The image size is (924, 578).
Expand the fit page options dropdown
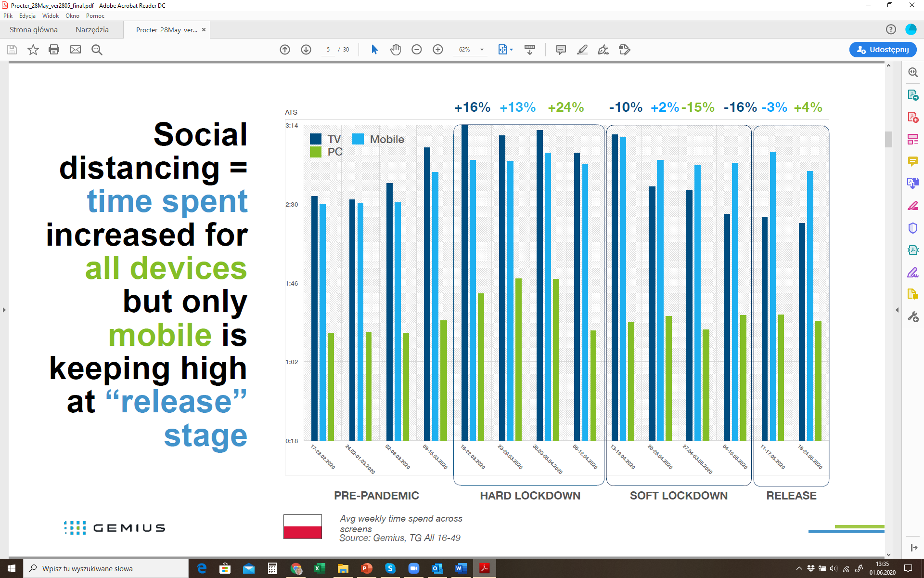[x=511, y=50]
